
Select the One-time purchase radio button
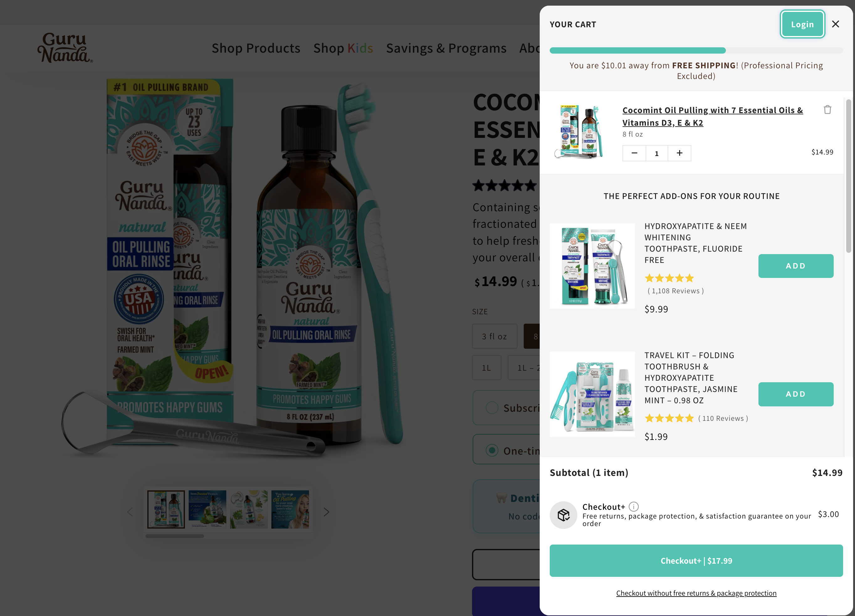[x=491, y=450]
